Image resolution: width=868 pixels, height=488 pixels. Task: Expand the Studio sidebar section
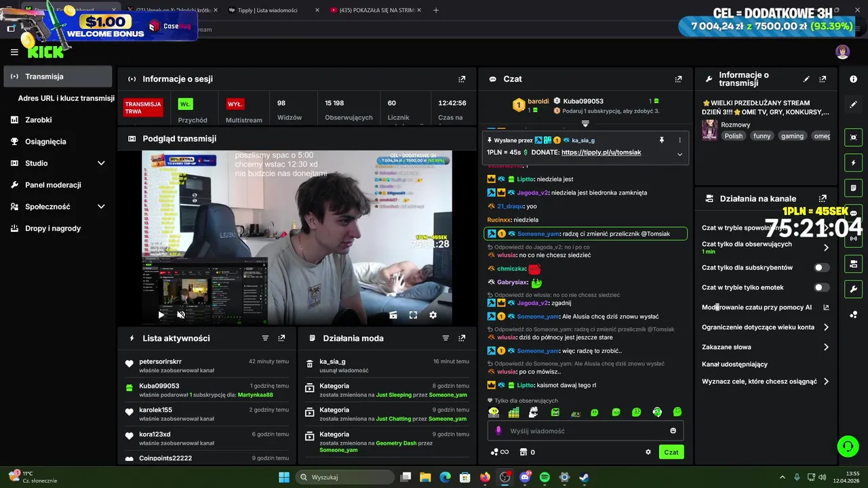click(101, 163)
